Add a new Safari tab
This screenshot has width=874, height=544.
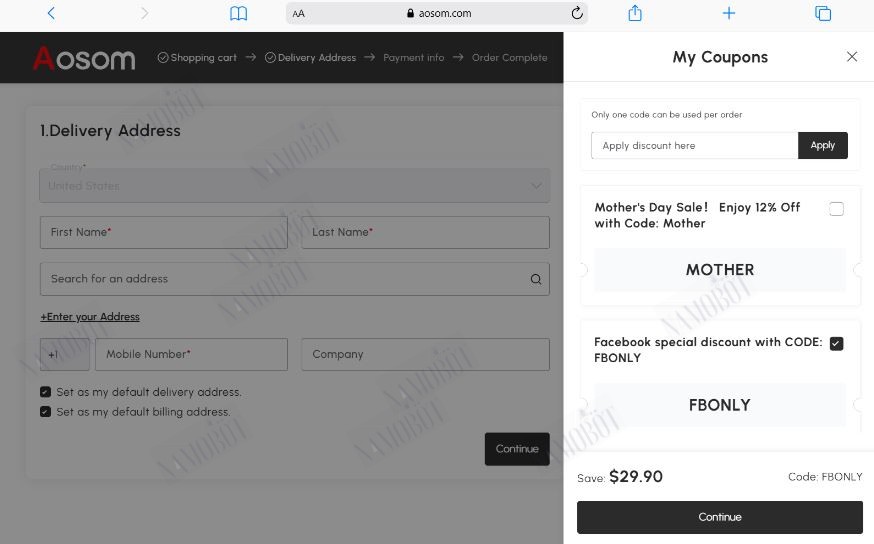729,13
